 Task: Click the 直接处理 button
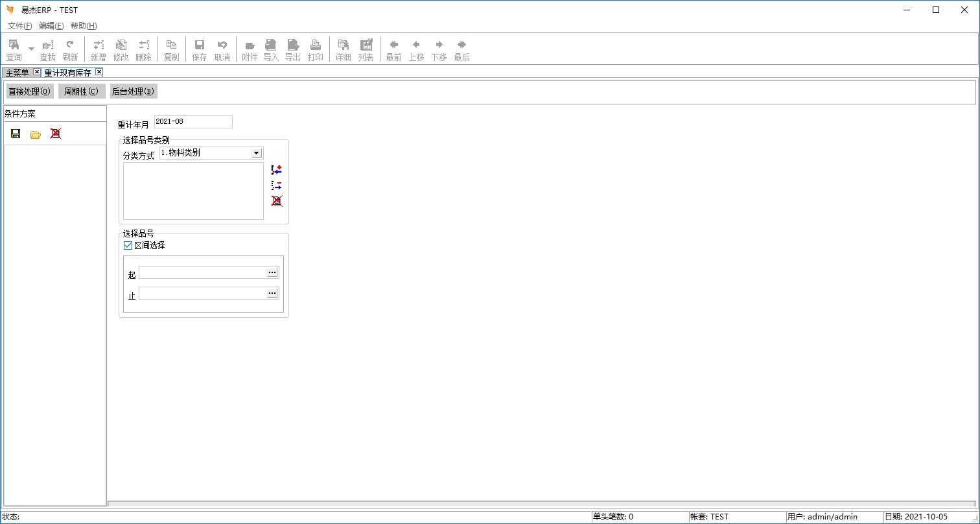(x=29, y=91)
